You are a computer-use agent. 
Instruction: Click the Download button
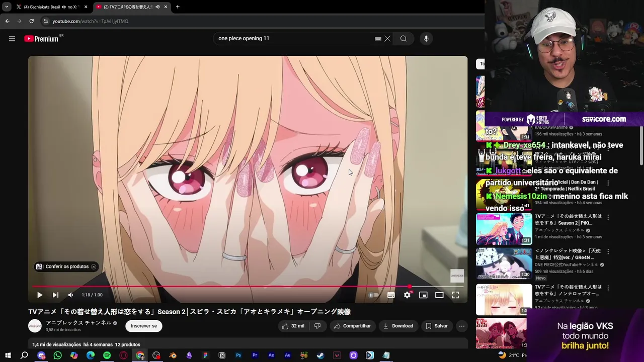point(398,326)
